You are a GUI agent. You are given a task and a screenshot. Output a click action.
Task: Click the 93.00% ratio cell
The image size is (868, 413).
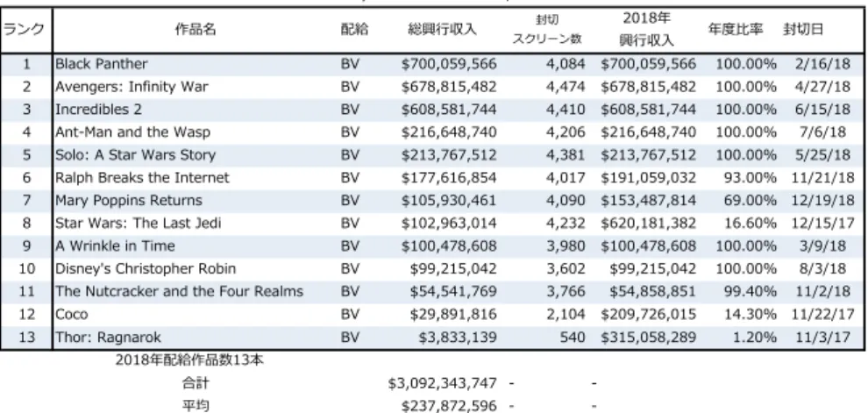coord(751,178)
